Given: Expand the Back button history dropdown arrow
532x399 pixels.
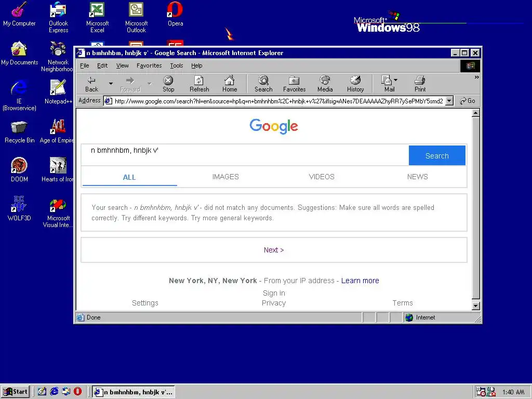Looking at the screenshot, I should coord(111,84).
